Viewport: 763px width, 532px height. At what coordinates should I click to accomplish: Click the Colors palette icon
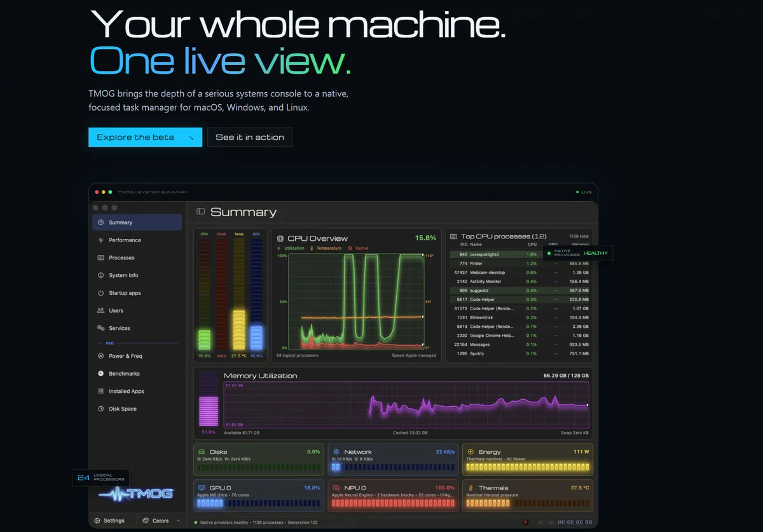point(146,521)
